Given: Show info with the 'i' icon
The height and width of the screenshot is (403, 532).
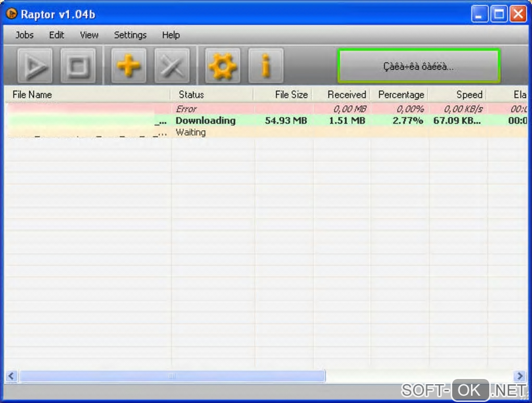Looking at the screenshot, I should click(x=265, y=66).
